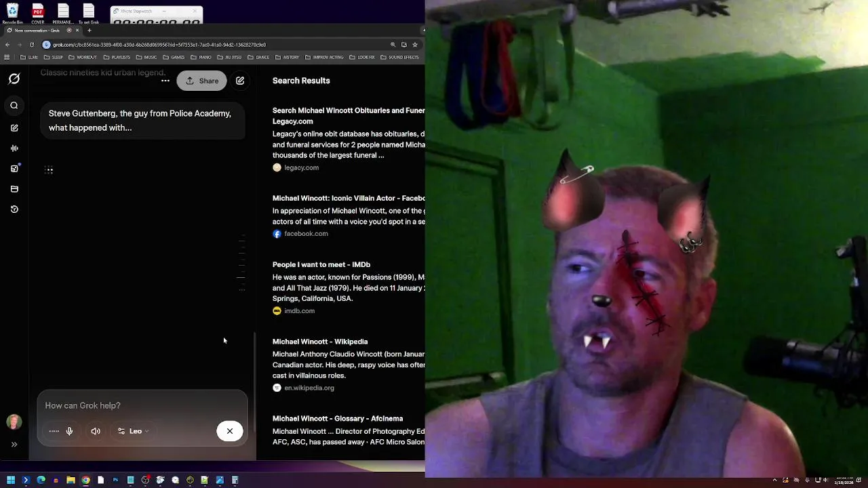Open File Explorer from the taskbar
Viewport: 868px width, 488px height.
click(71, 480)
